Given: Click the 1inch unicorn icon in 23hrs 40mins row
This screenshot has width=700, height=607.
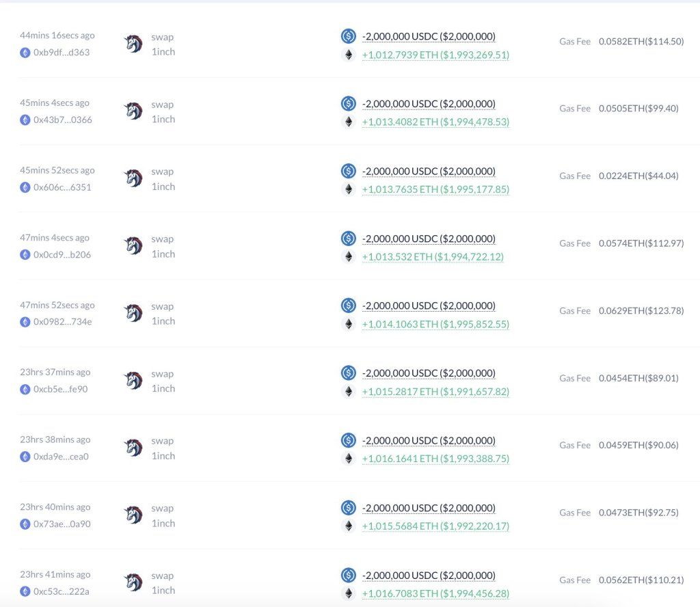Looking at the screenshot, I should pos(133,515).
